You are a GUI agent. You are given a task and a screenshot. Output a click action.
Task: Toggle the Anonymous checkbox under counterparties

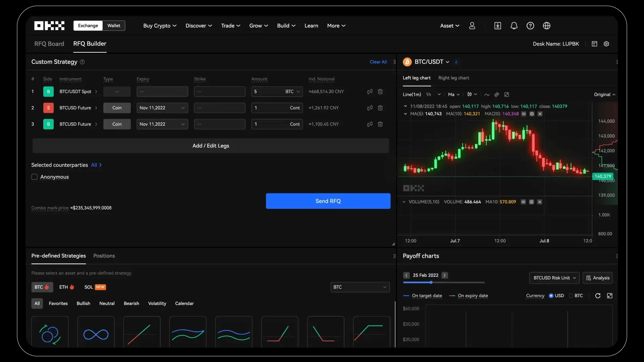click(34, 176)
